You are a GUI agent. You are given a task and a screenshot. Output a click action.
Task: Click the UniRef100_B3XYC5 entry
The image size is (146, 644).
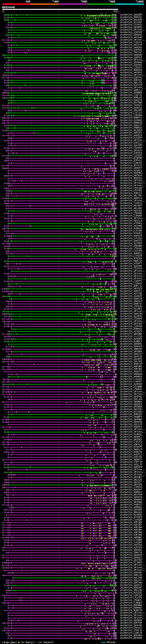point(131,85)
